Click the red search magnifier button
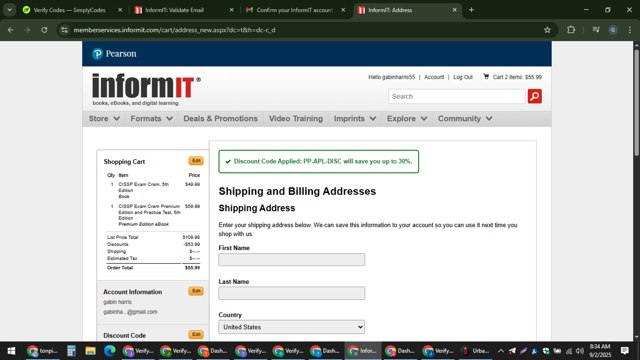Screen dimensions: 640x360 tap(534, 96)
